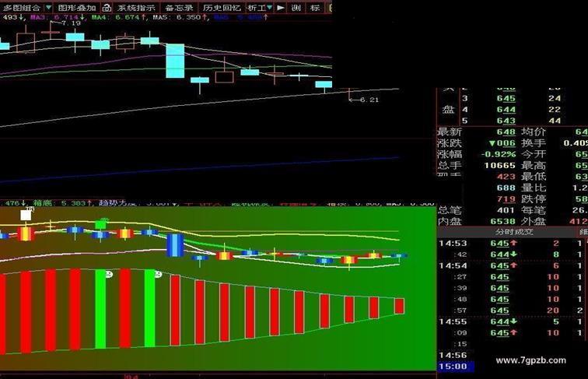Click the 换手 label

534,143
